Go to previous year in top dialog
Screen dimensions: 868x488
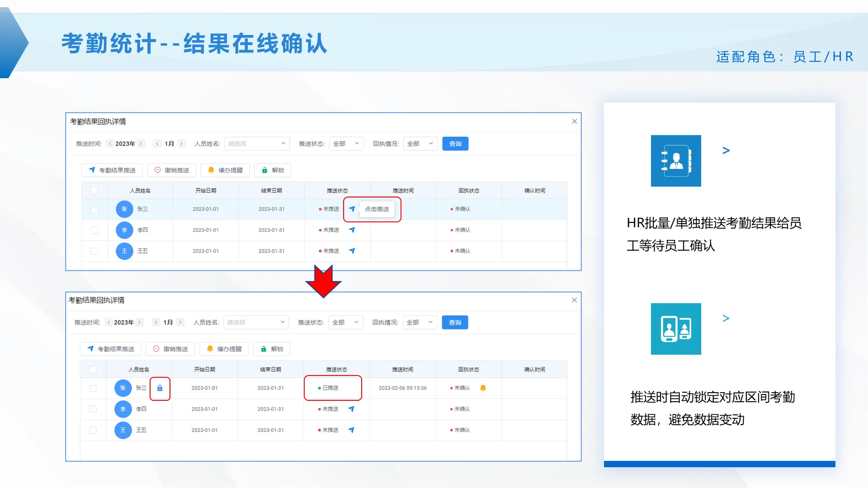pyautogui.click(x=110, y=144)
